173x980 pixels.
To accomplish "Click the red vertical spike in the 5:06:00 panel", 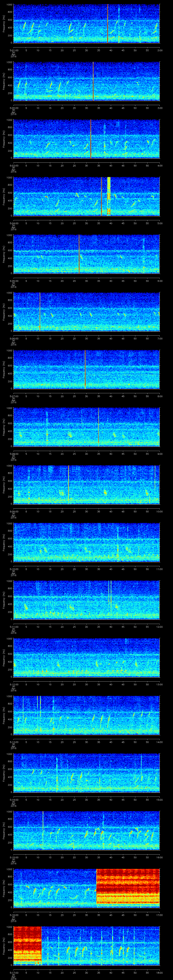I will 40,312.
